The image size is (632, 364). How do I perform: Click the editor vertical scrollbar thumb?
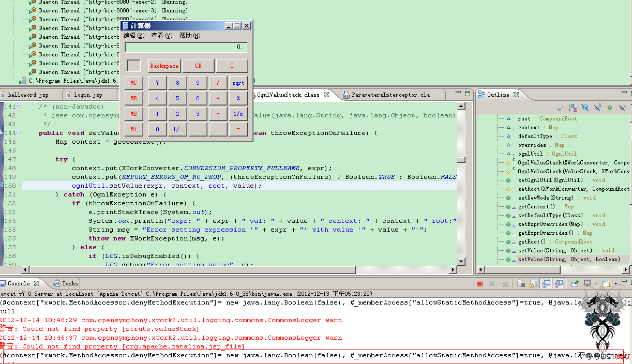pyautogui.click(x=461, y=160)
